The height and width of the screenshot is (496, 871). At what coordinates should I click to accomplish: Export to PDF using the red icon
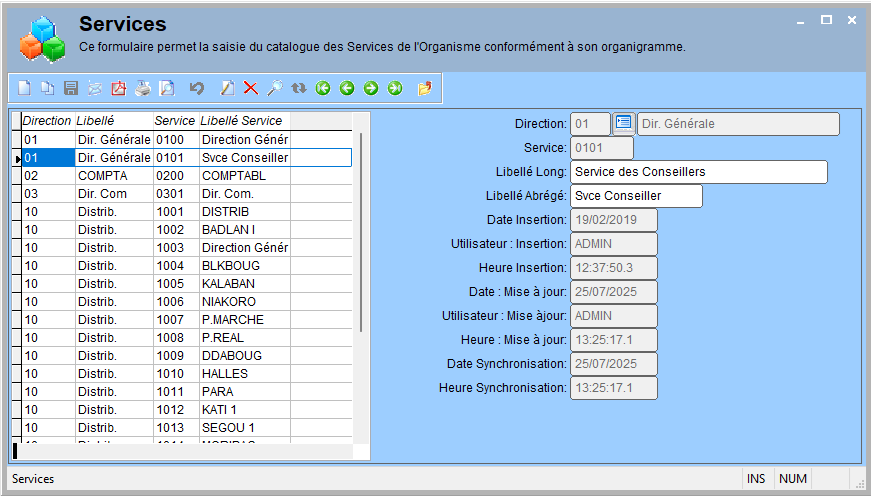119,88
